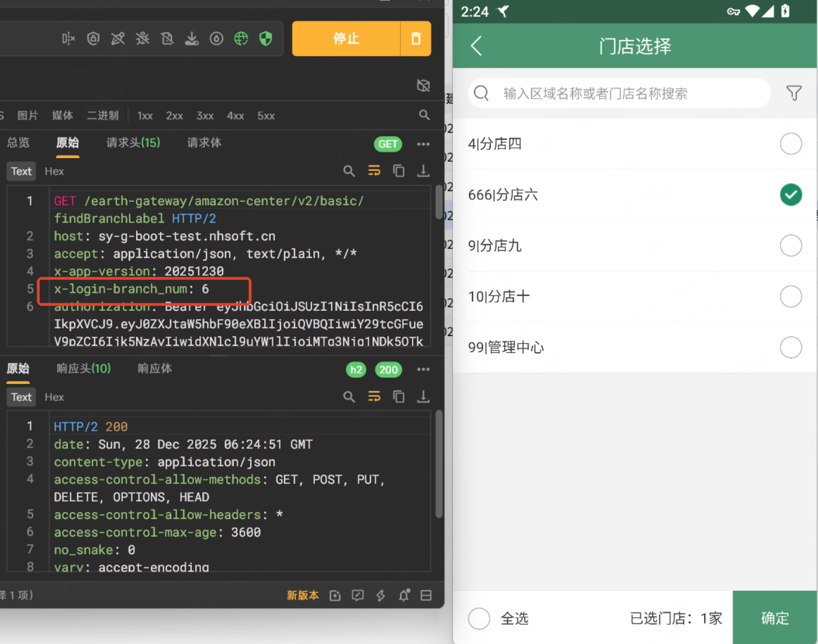This screenshot has width=818, height=644.
Task: Click the water-drop circle icon
Action: 217,39
